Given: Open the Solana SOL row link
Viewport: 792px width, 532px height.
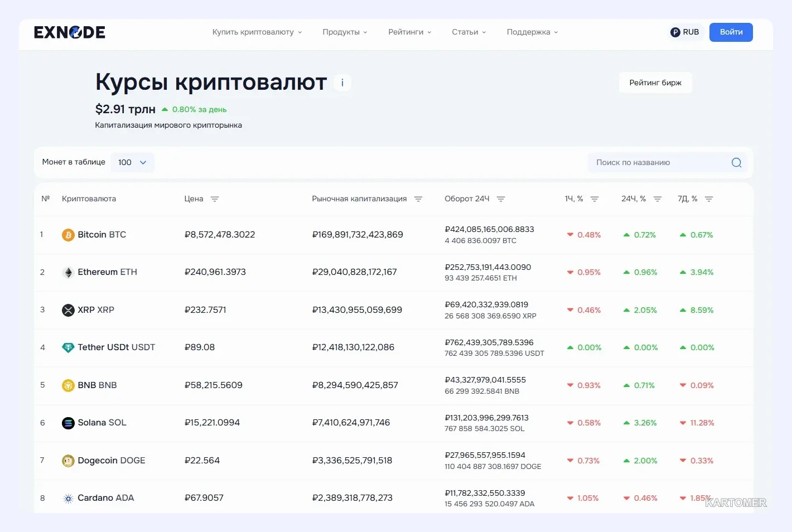Looking at the screenshot, I should click(x=102, y=423).
